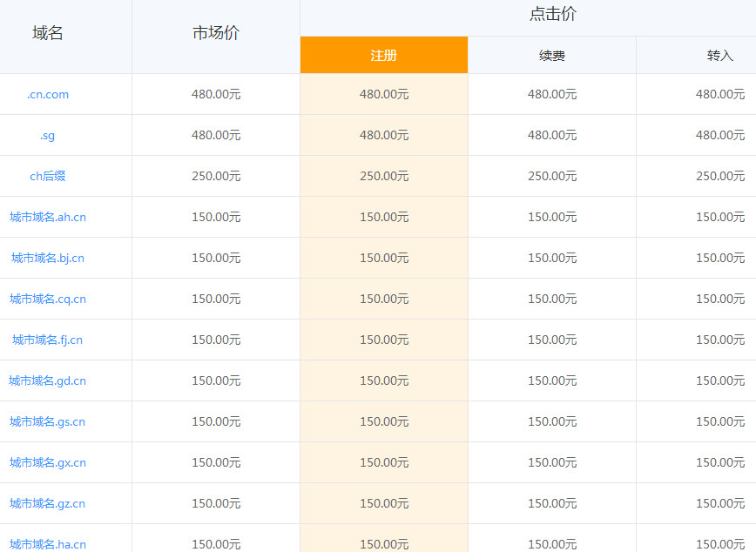Click the 域名 column header

click(x=48, y=34)
